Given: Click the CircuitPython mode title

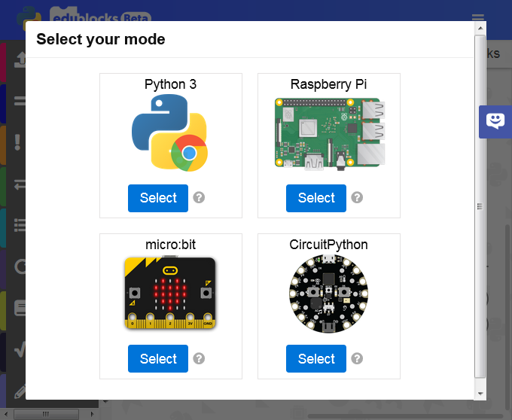Looking at the screenshot, I should (329, 245).
